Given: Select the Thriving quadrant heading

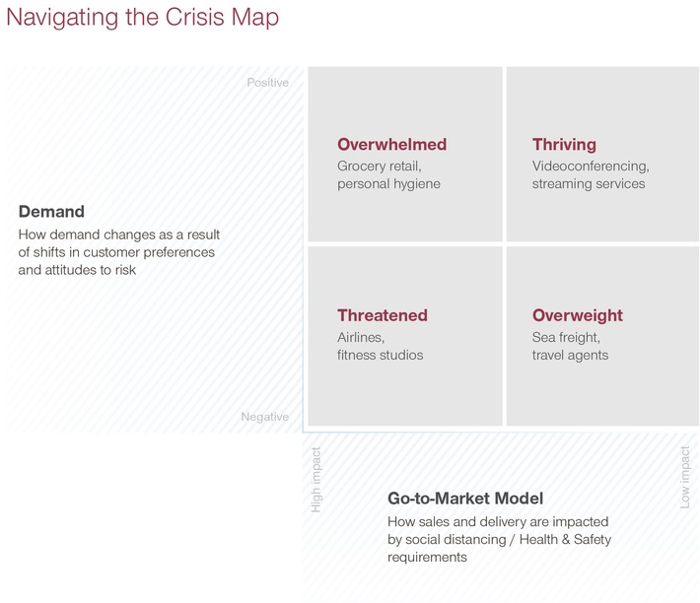Looking at the screenshot, I should pos(564,144).
